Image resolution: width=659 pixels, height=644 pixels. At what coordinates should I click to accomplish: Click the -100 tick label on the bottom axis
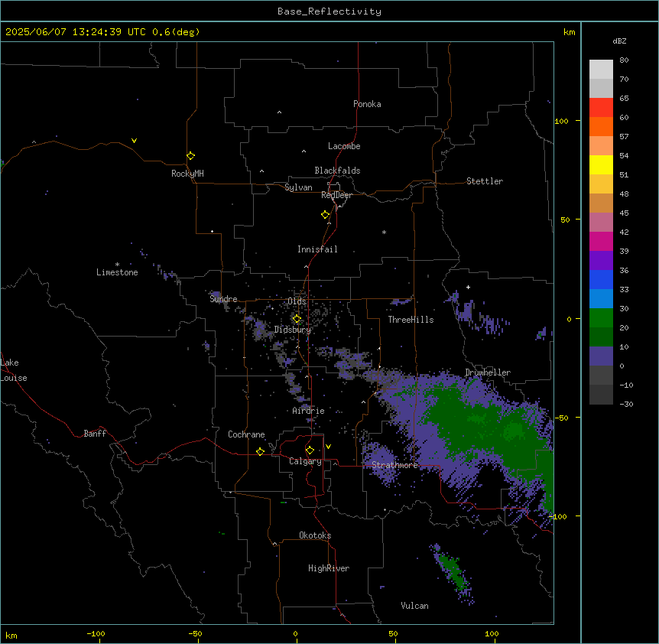click(x=96, y=633)
